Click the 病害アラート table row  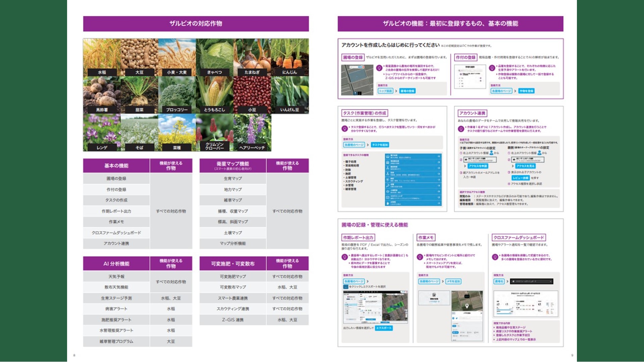[x=138, y=309]
